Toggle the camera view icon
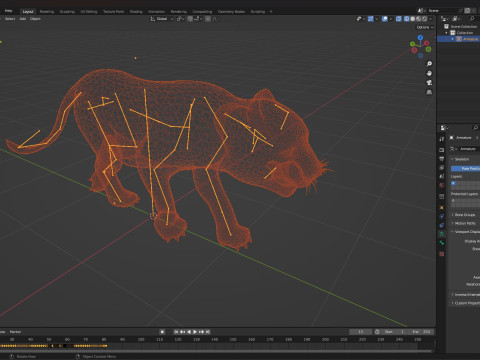Image resolution: width=480 pixels, height=360 pixels. pos(429,82)
